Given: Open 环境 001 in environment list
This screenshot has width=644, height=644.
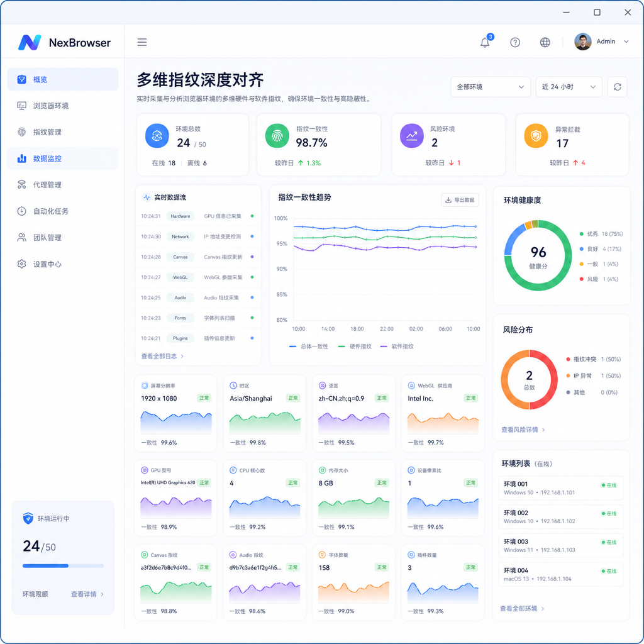Looking at the screenshot, I should coord(561,488).
